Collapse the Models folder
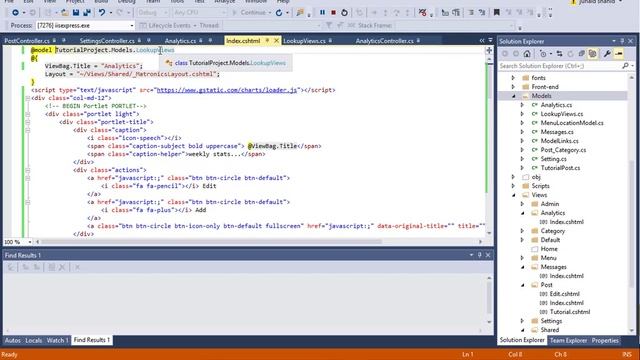Image resolution: width=640 pixels, height=360 pixels. pyautogui.click(x=514, y=96)
